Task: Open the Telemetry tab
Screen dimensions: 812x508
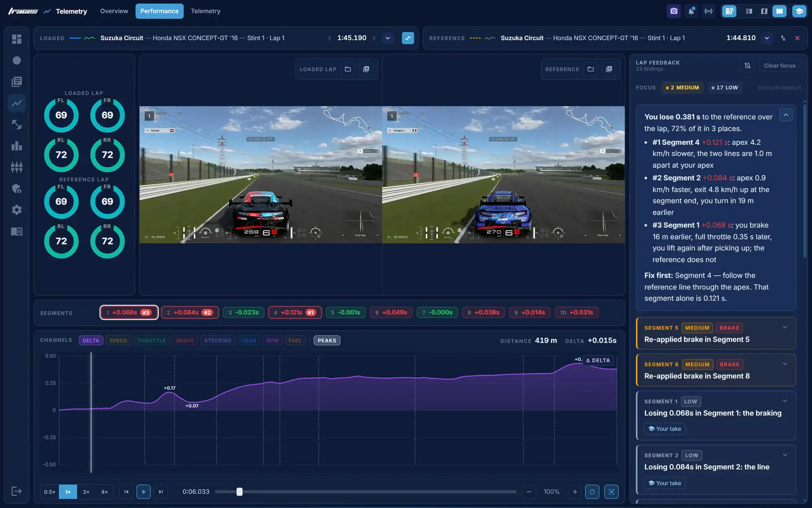Action: [x=206, y=11]
